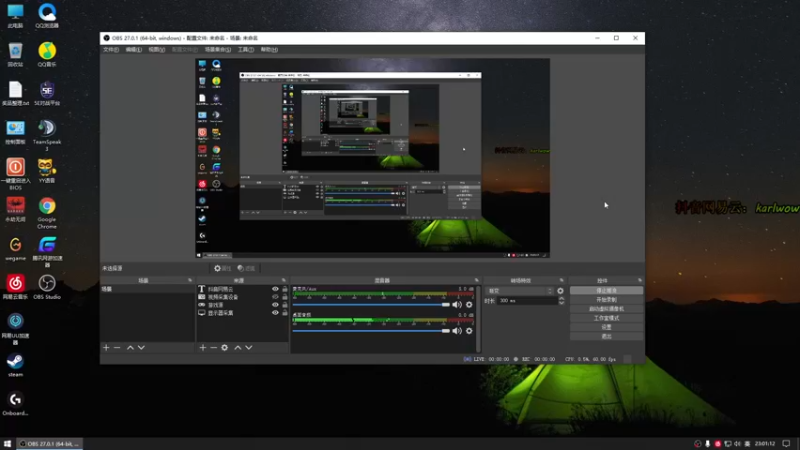800x450 pixels.
Task: Remove the selected source with the minus icon
Action: pyautogui.click(x=213, y=347)
